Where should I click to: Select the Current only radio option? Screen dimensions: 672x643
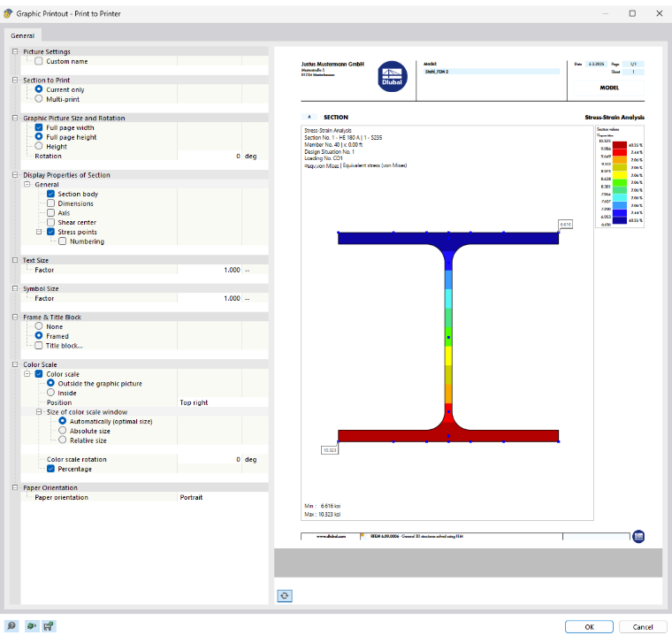[39, 89]
